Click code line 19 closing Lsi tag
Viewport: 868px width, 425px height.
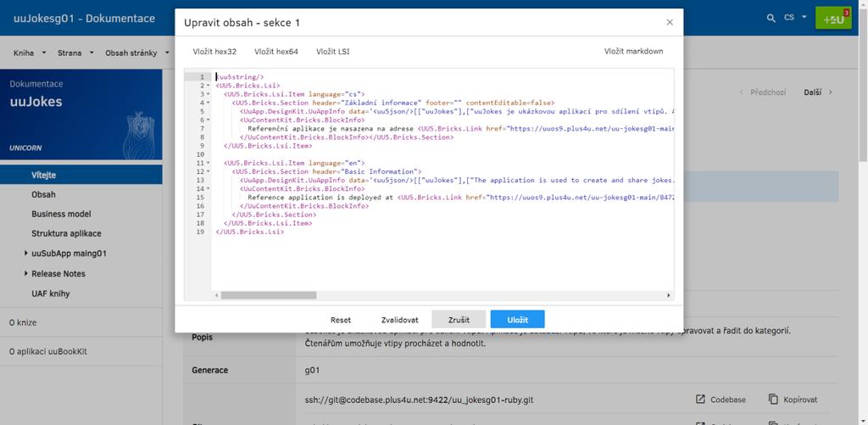point(250,232)
